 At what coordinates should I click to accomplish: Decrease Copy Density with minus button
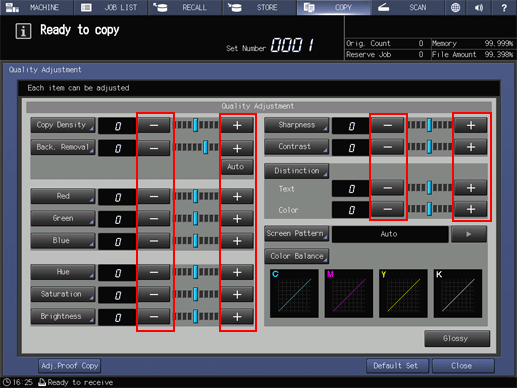(154, 125)
